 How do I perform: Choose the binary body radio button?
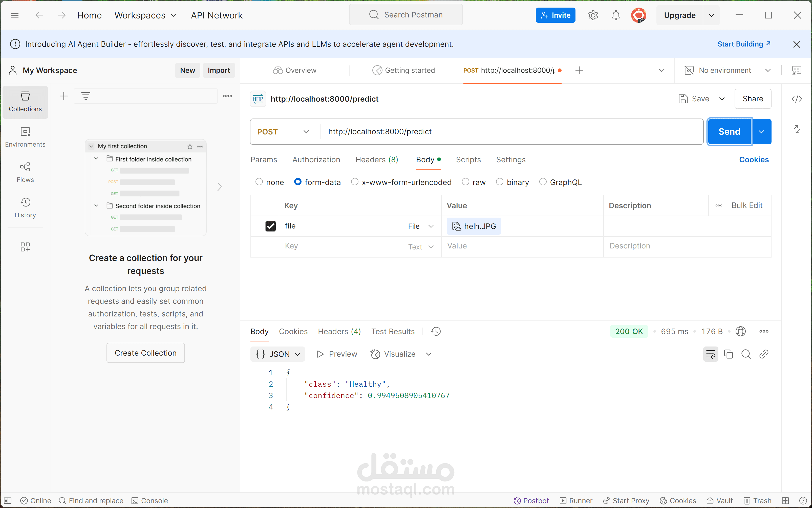pos(500,182)
